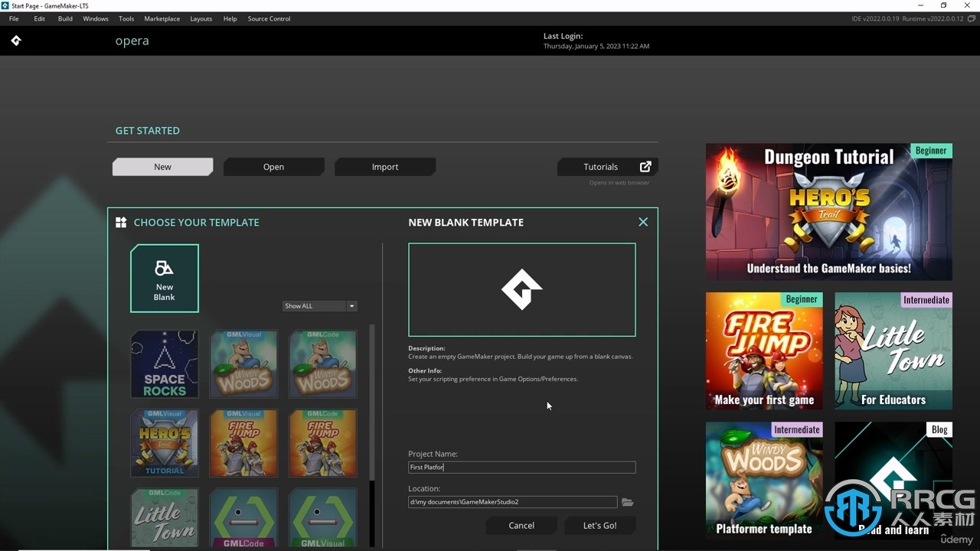Open the Fire Jump Make your first game card

[x=764, y=350]
